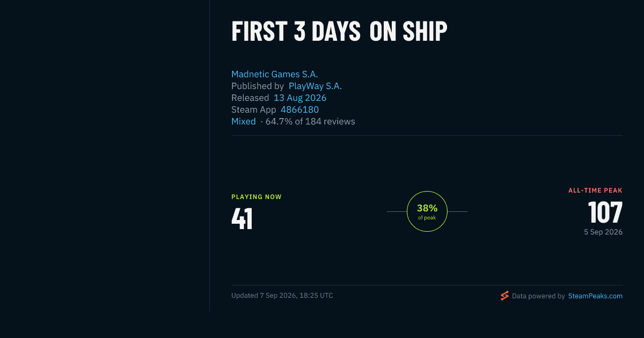Screen dimensions: 644x338
Task: Click the SteamPeaks logo icon in the footer
Action: point(504,296)
